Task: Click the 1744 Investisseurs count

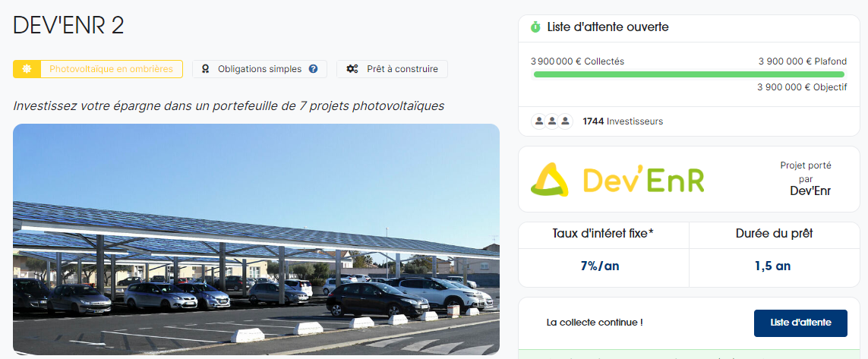Action: [623, 121]
